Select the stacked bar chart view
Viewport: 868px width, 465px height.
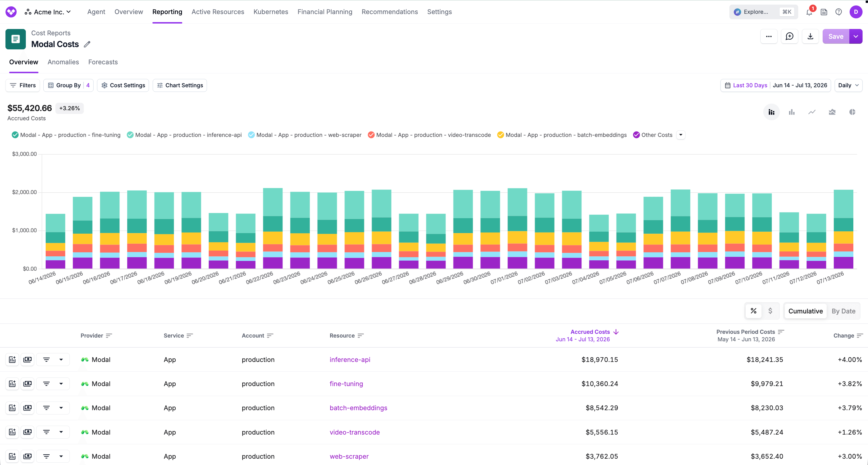[x=771, y=112]
